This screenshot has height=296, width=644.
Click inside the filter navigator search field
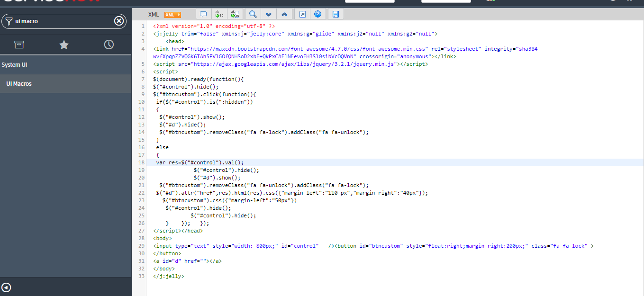(57, 21)
